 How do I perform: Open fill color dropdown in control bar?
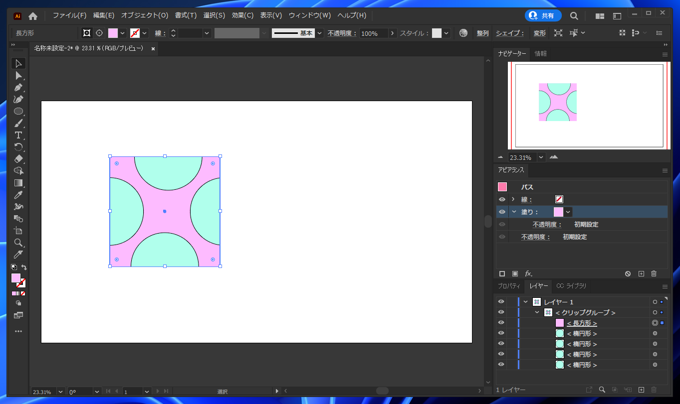(122, 33)
